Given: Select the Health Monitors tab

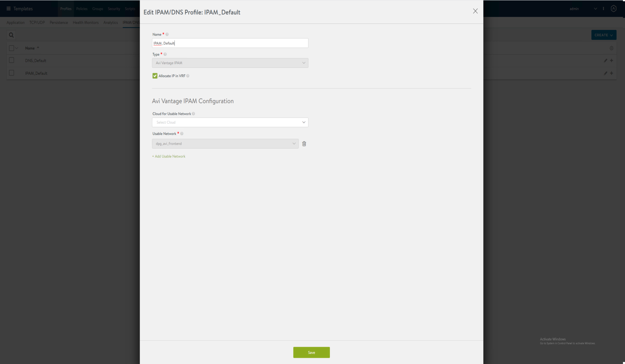Looking at the screenshot, I should point(86,22).
